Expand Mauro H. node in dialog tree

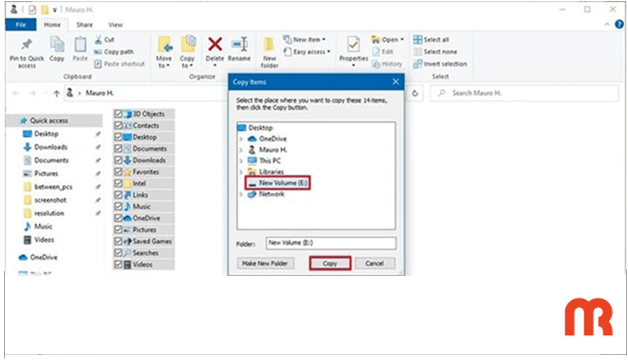coord(241,150)
